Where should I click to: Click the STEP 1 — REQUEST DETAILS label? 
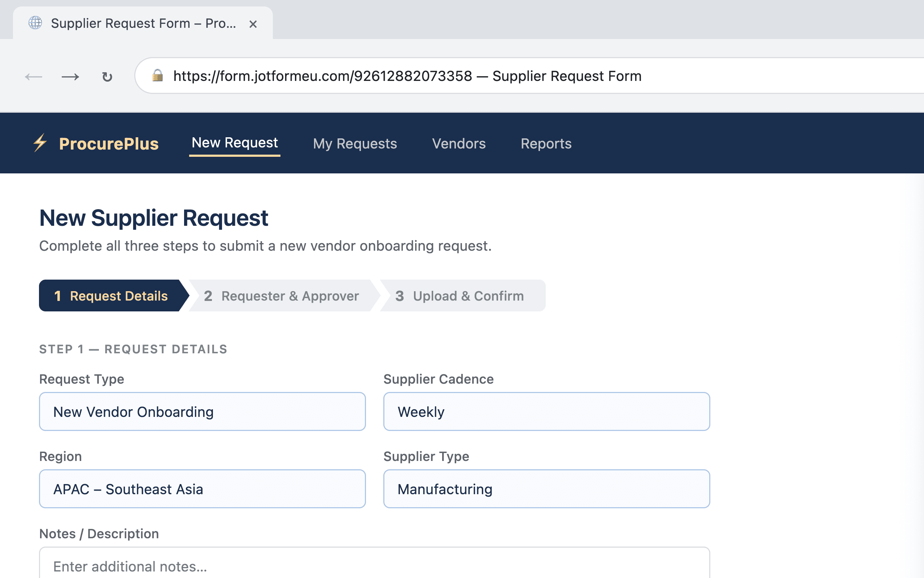point(133,349)
